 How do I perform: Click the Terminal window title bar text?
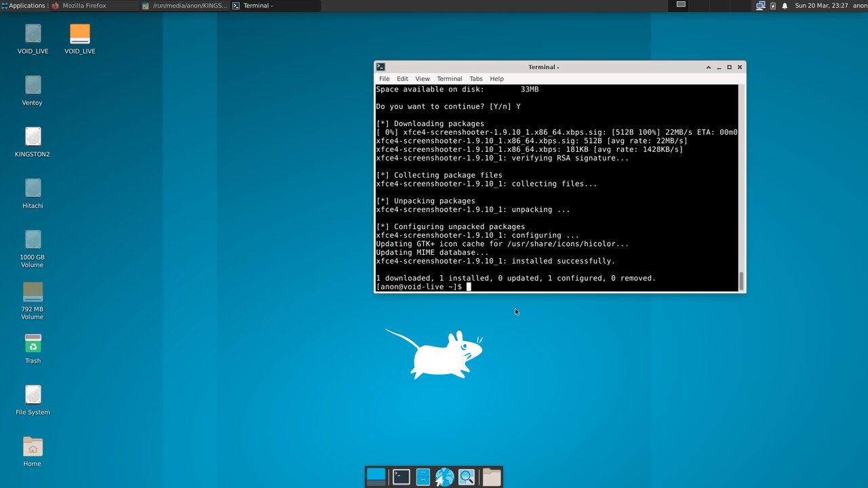click(x=544, y=67)
